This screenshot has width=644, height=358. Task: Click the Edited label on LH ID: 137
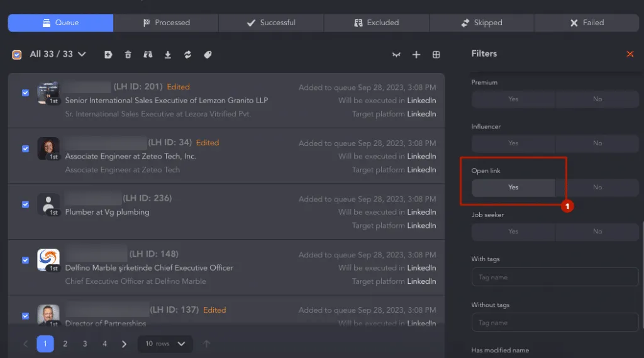click(x=214, y=310)
